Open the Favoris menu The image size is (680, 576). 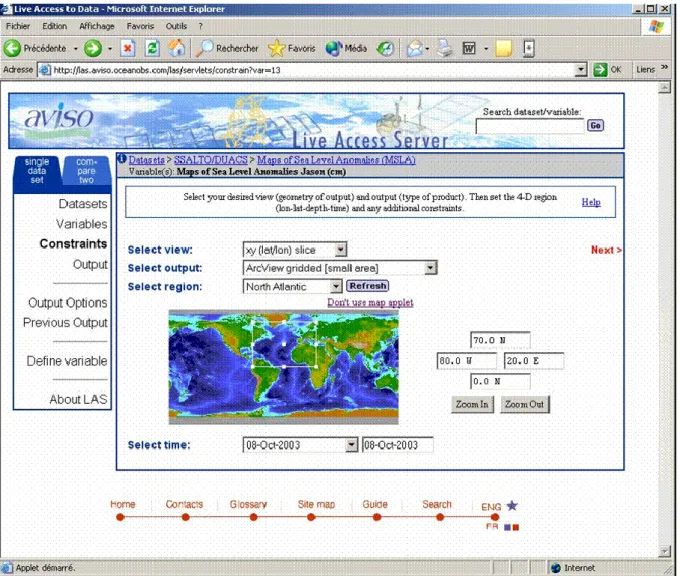click(x=140, y=26)
